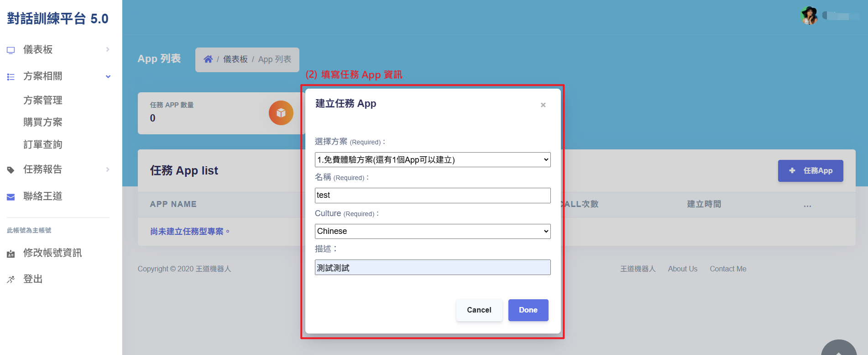The width and height of the screenshot is (868, 355).
Task: Click the 名稱 input field containing test
Action: pyautogui.click(x=433, y=196)
